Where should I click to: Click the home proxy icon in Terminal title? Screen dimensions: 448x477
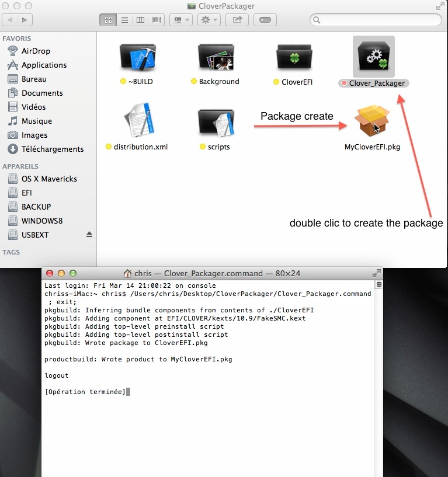[127, 273]
